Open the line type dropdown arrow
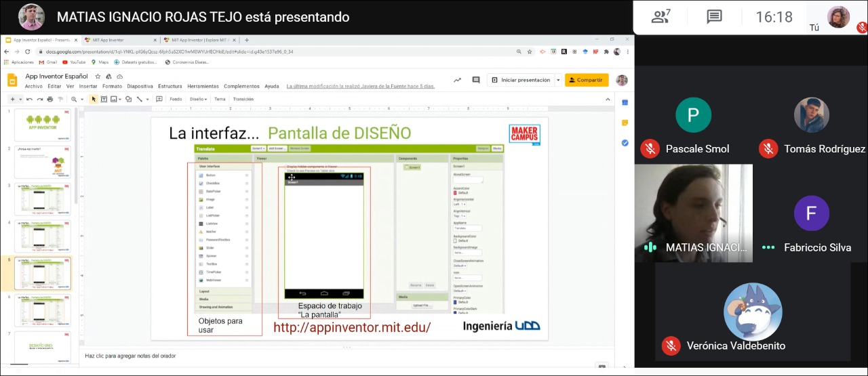This screenshot has height=376, width=868. click(x=147, y=99)
